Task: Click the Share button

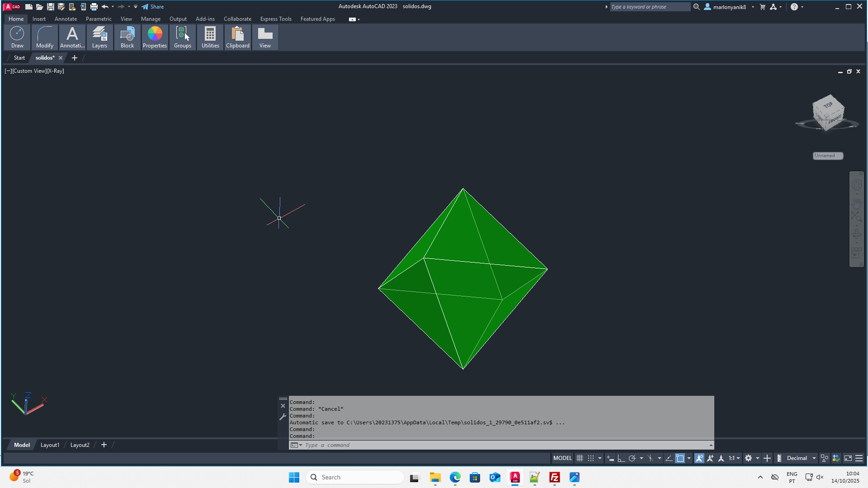Action: 153,7
